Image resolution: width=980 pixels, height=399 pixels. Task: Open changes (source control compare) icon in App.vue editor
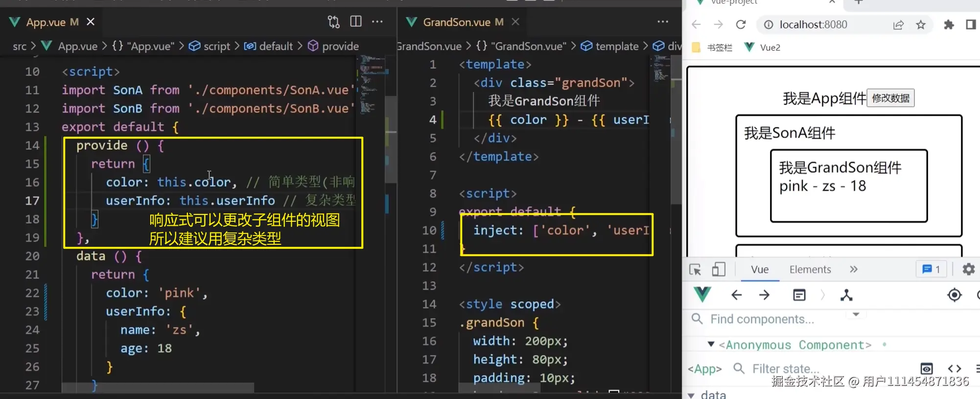(x=334, y=22)
